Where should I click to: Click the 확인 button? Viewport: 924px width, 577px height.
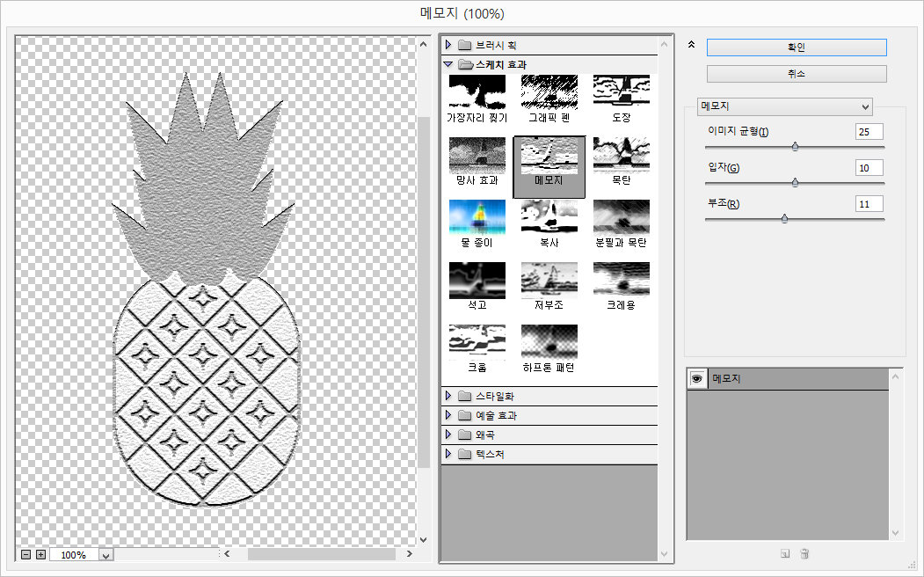coord(797,47)
